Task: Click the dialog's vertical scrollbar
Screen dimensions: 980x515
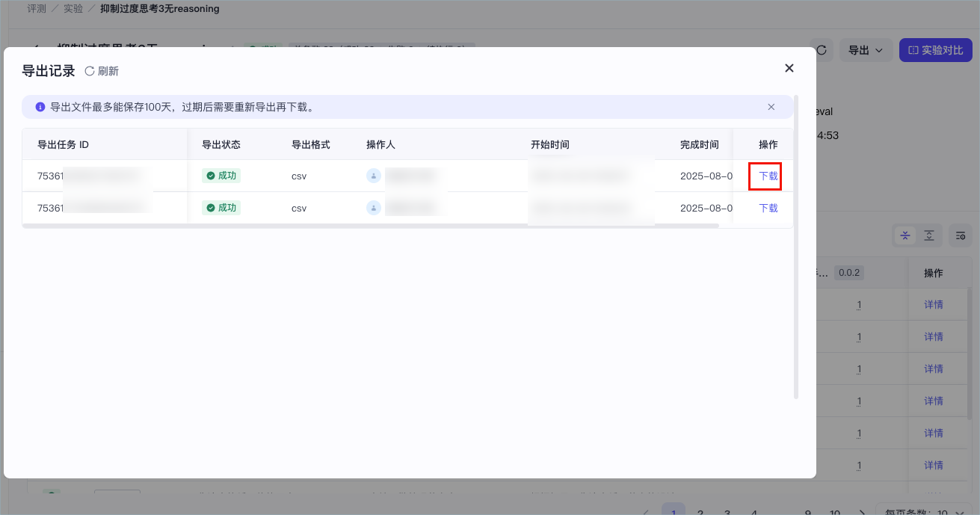Action: [x=796, y=247]
